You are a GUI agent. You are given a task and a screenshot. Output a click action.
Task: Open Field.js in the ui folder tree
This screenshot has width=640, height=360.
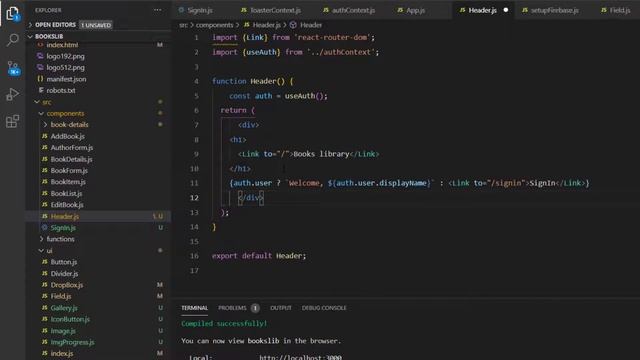pyautogui.click(x=61, y=296)
